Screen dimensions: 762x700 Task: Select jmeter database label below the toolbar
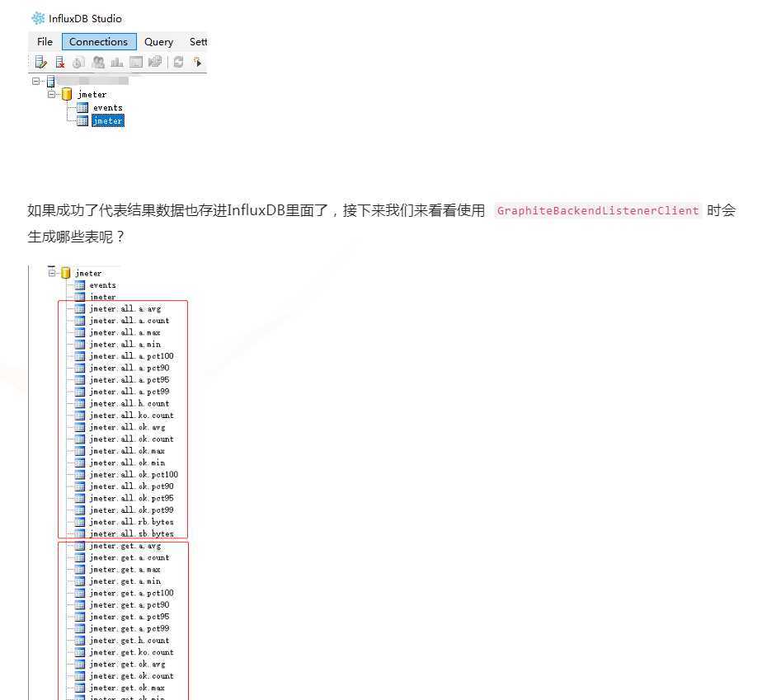[92, 94]
